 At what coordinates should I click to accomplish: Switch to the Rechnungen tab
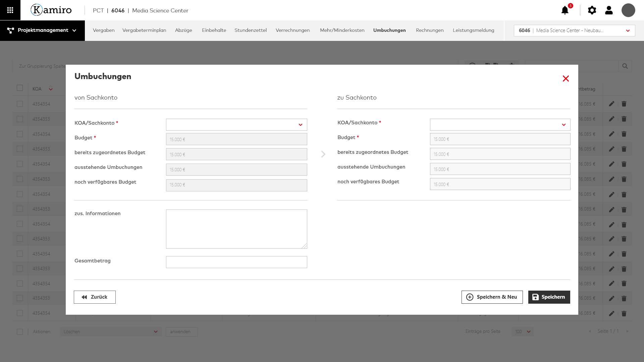[x=430, y=30]
